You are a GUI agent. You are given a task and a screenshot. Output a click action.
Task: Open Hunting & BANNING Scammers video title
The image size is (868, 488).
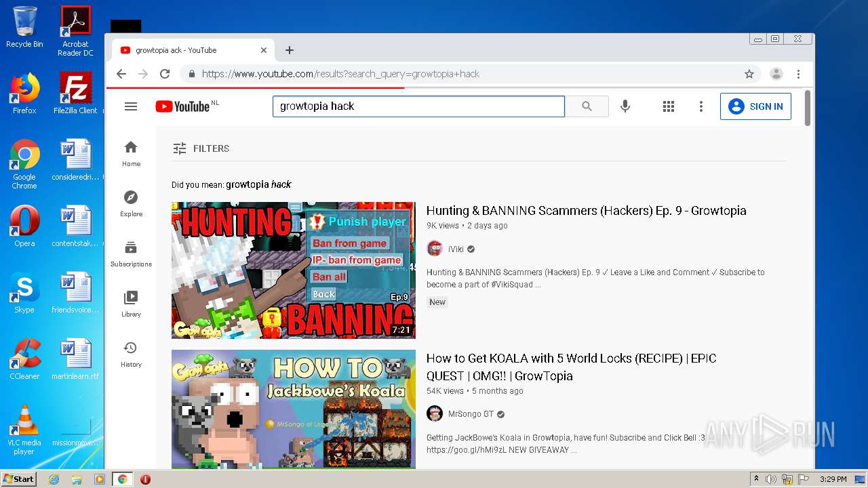(586, 211)
